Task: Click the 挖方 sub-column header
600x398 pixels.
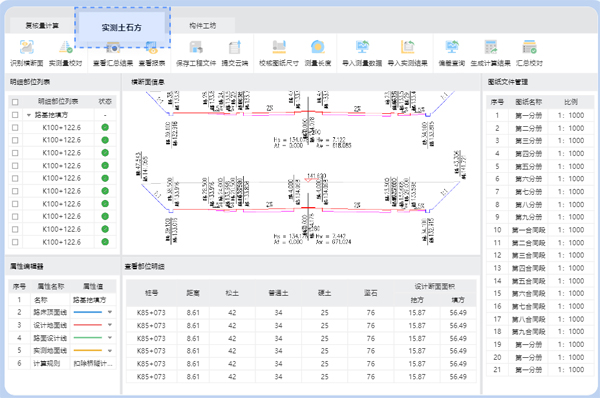Action: pos(417,300)
